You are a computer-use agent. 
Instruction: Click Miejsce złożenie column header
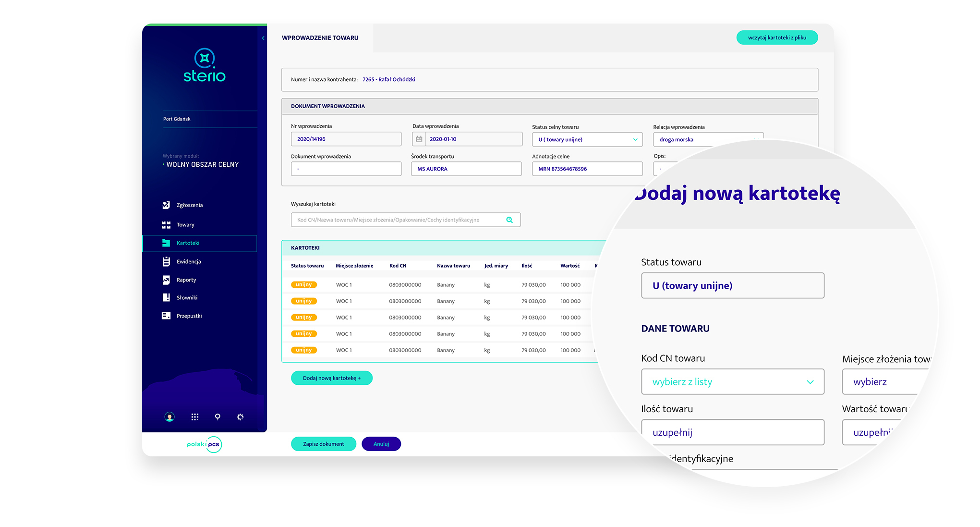tap(354, 266)
